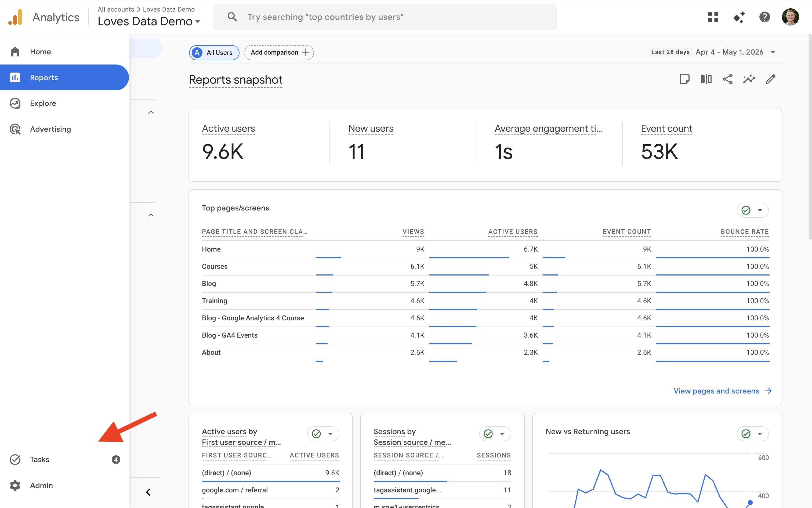
Task: Click google.com / referral row
Action: point(270,490)
